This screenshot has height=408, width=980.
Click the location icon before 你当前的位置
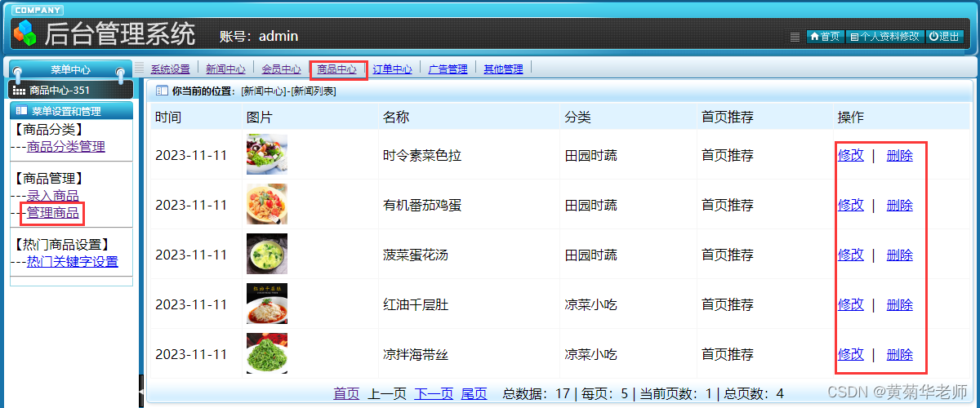[162, 91]
